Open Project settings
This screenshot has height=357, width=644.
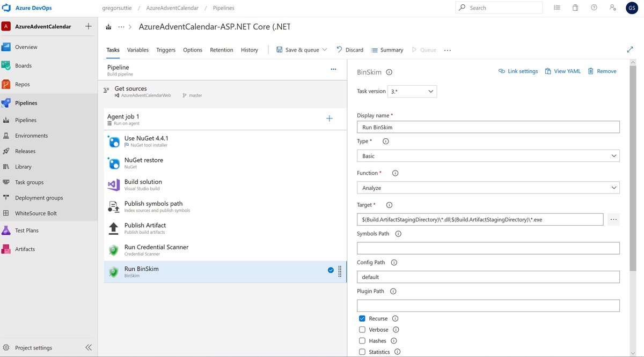pyautogui.click(x=33, y=347)
